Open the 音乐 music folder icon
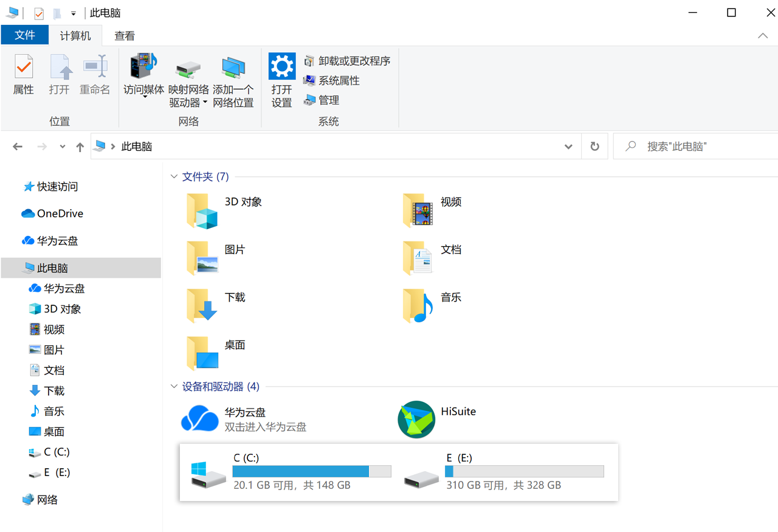Viewport: 778px width, 532px height. [x=418, y=305]
